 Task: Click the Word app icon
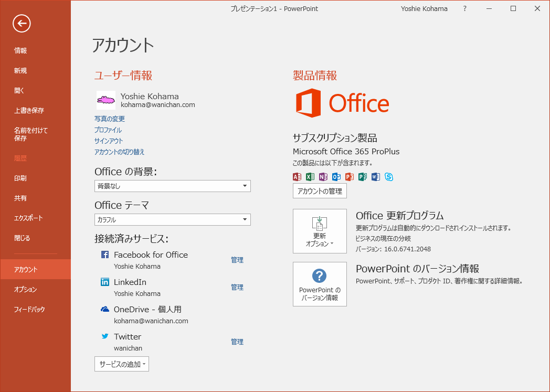click(376, 177)
